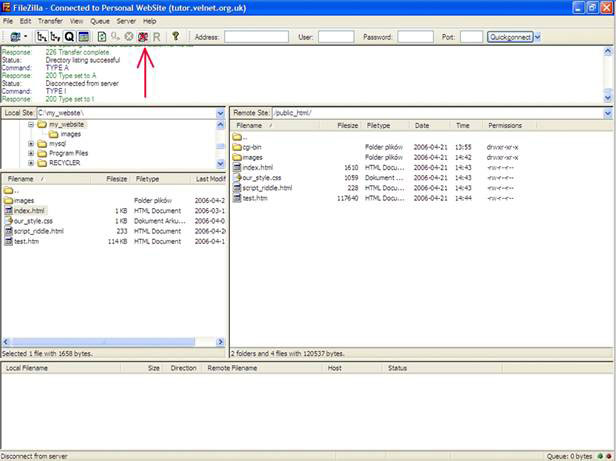
Task: Select local test.htm file icon
Action: click(8, 242)
